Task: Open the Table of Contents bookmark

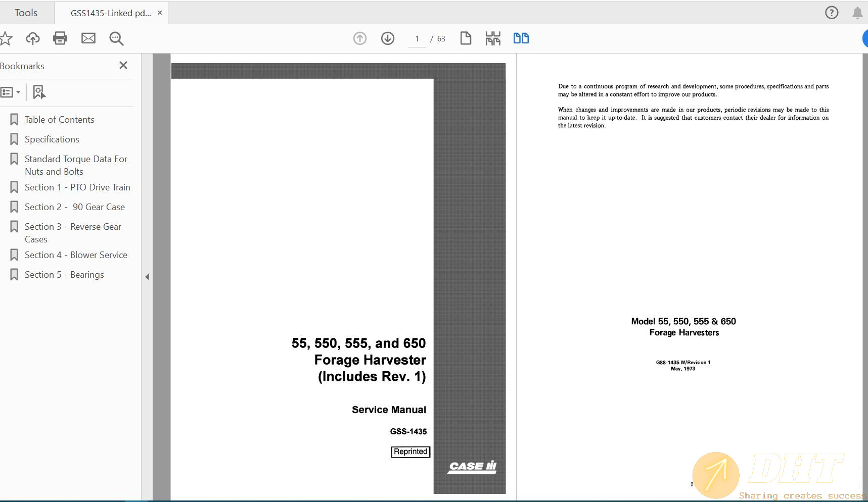Action: pos(59,120)
